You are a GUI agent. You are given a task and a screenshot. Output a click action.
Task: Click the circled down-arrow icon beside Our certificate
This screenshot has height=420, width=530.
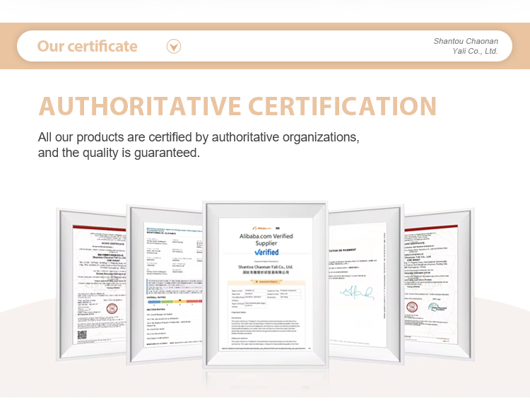pyautogui.click(x=174, y=47)
